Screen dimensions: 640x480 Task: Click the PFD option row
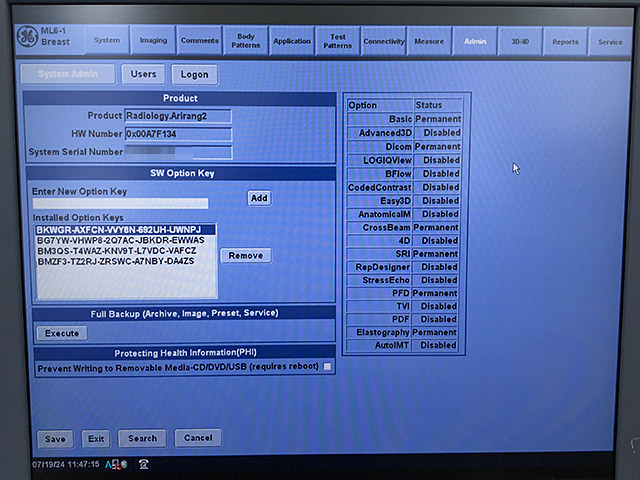(402, 293)
